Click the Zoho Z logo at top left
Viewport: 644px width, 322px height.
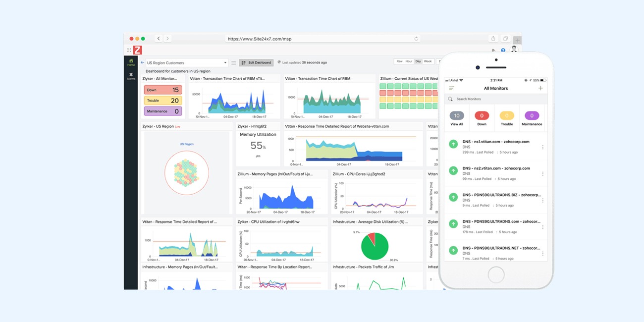pyautogui.click(x=137, y=50)
